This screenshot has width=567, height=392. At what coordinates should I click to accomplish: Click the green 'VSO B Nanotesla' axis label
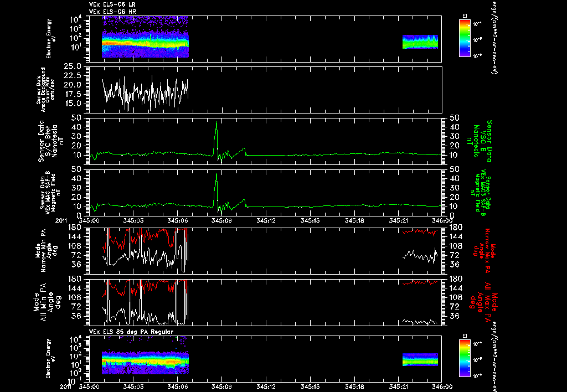tap(480, 141)
